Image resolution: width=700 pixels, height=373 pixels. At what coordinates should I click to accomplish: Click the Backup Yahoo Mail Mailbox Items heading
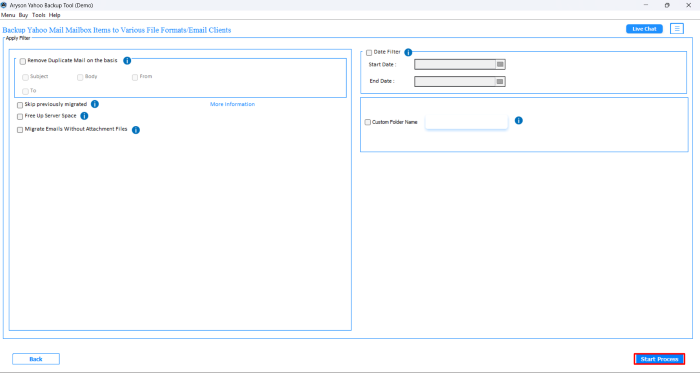(117, 30)
